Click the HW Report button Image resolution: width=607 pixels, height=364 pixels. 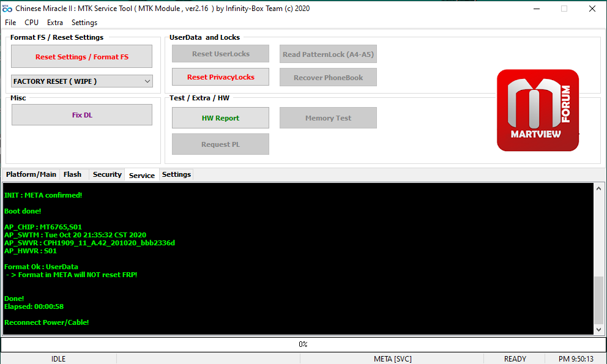(x=221, y=118)
